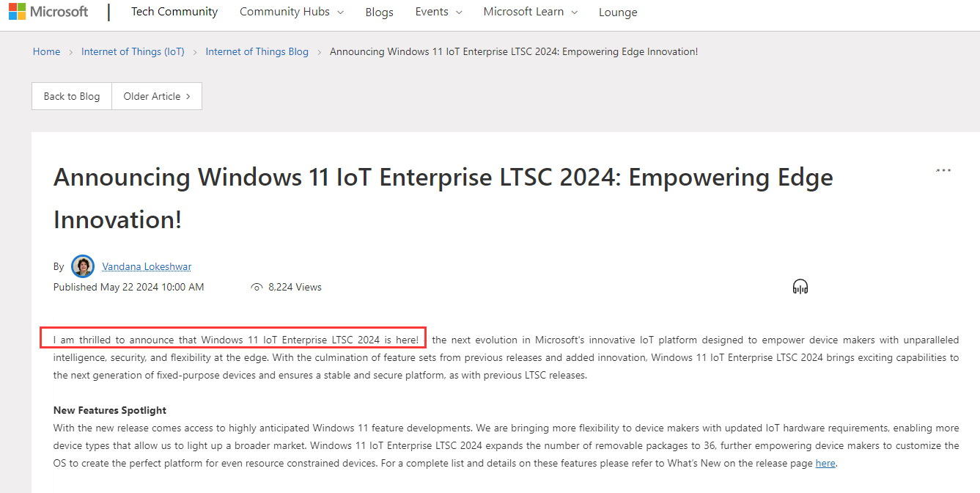
Task: Expand the Microsoft Learn dropdown
Action: [531, 12]
